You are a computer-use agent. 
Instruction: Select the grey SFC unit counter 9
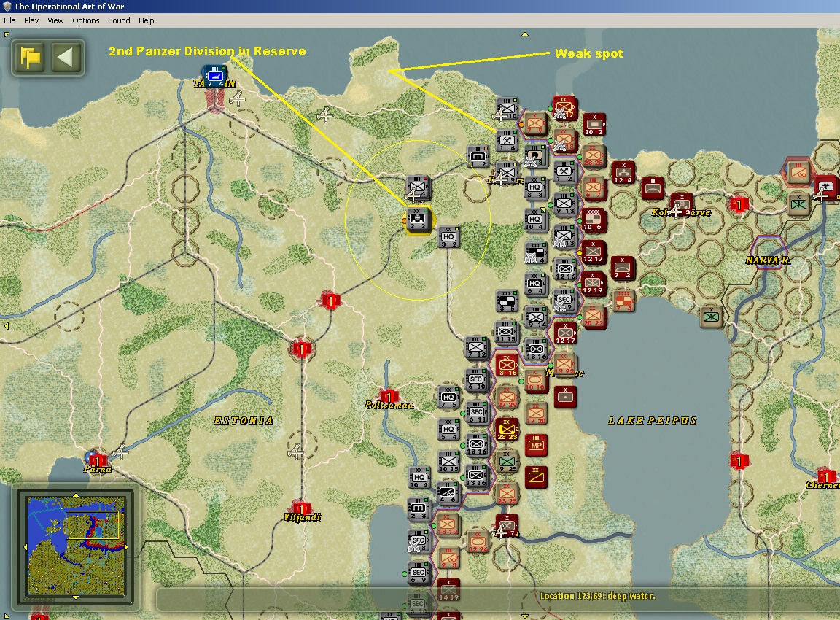pyautogui.click(x=564, y=300)
